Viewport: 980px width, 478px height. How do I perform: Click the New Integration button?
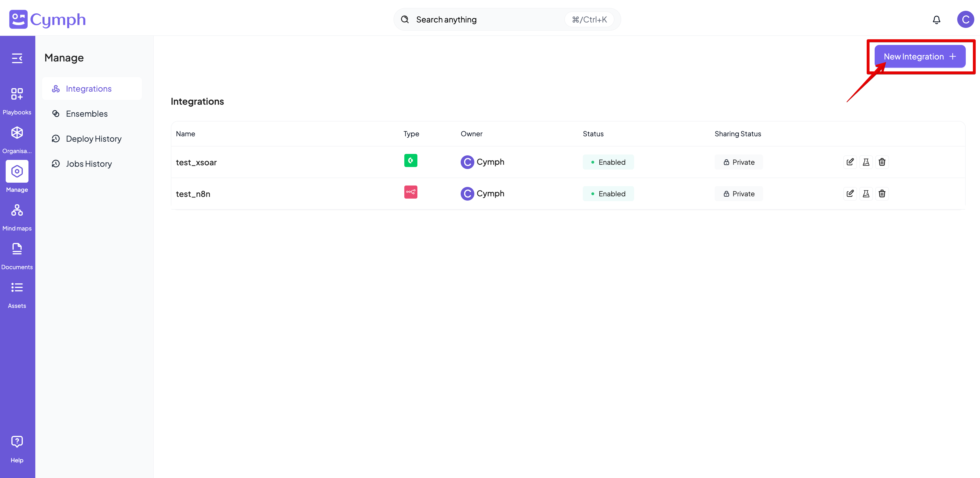(920, 56)
